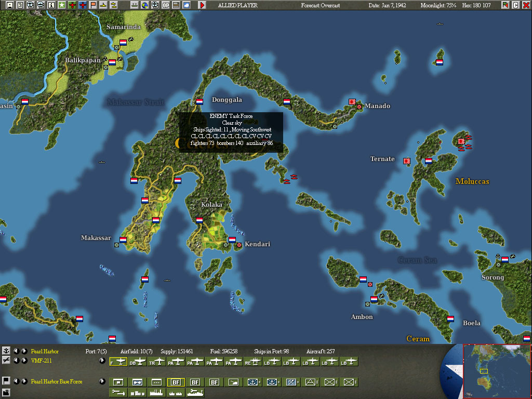Image resolution: width=532 pixels, height=399 pixels.
Task: Go to previous unit before Pearl Harbor Base Force
Action: pos(16,381)
